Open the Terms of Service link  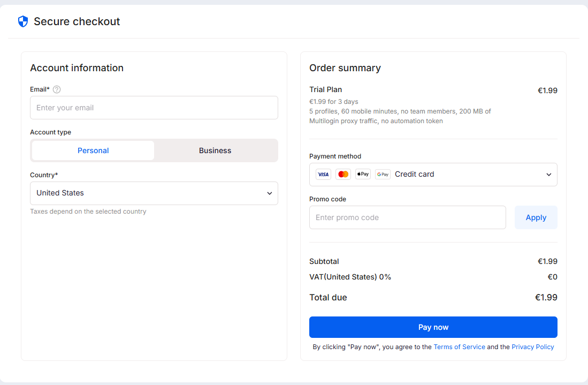[459, 346]
